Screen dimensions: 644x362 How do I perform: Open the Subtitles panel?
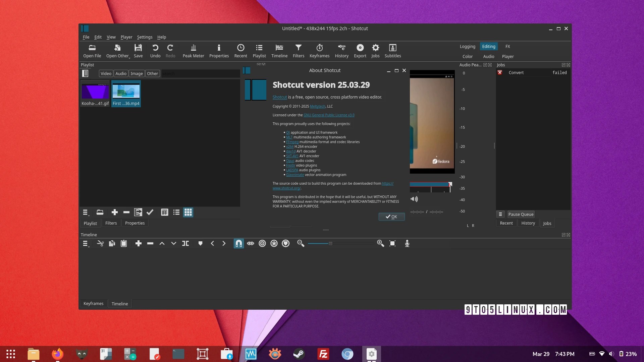click(x=392, y=51)
